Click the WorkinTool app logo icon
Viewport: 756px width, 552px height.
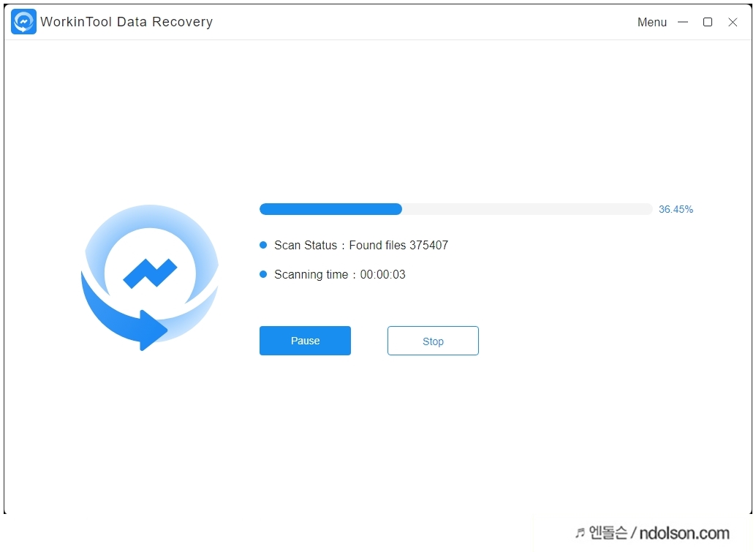23,22
